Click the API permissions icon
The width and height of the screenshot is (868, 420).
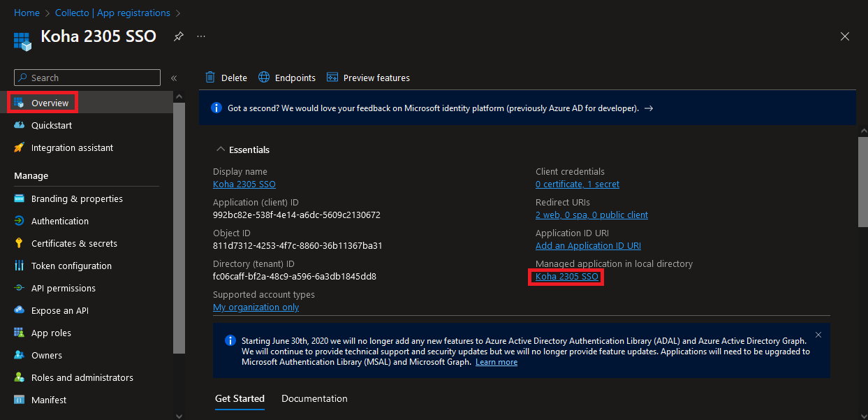pyautogui.click(x=19, y=288)
